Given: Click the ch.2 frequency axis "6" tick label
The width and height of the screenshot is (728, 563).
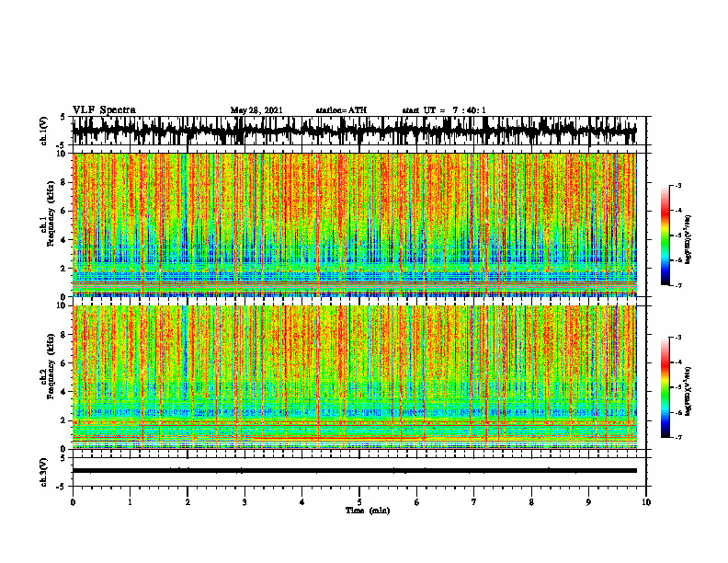Looking at the screenshot, I should pos(64,363).
